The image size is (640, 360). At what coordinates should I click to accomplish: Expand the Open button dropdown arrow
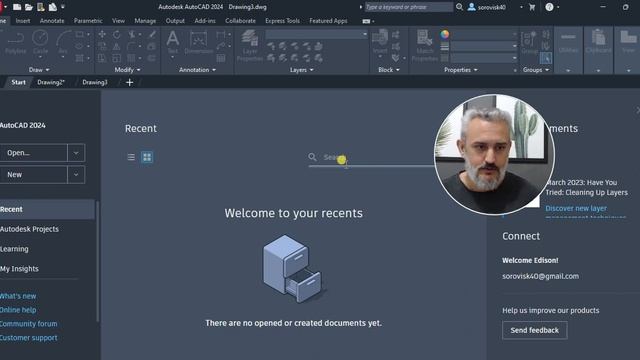coord(76,153)
